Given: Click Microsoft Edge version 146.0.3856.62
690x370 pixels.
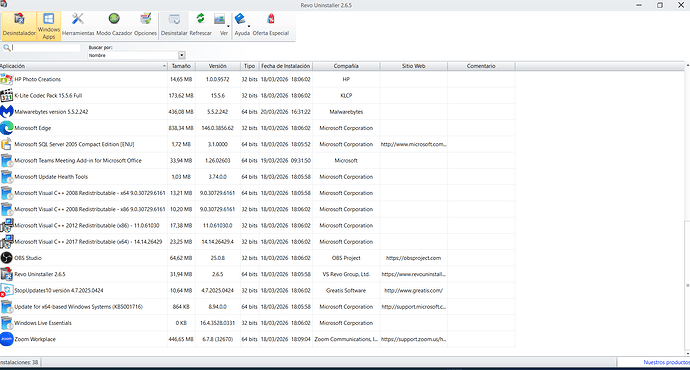Looking at the screenshot, I should click(x=217, y=128).
